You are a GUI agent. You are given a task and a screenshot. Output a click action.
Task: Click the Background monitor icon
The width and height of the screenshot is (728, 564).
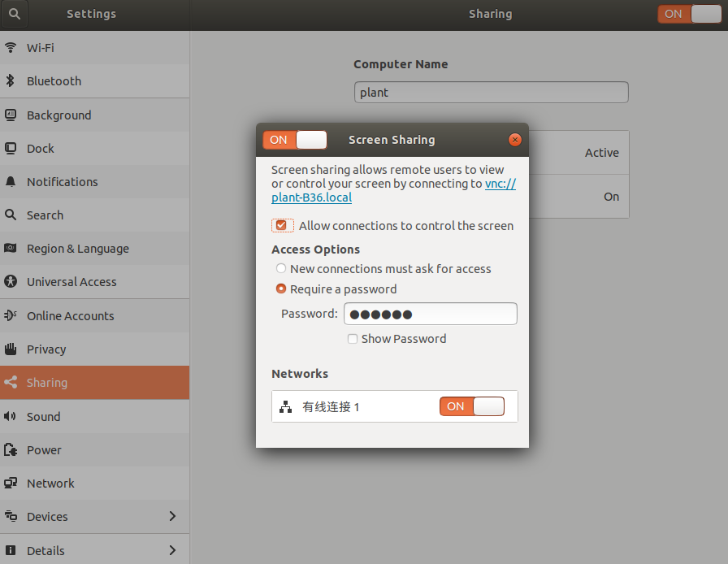(x=11, y=115)
